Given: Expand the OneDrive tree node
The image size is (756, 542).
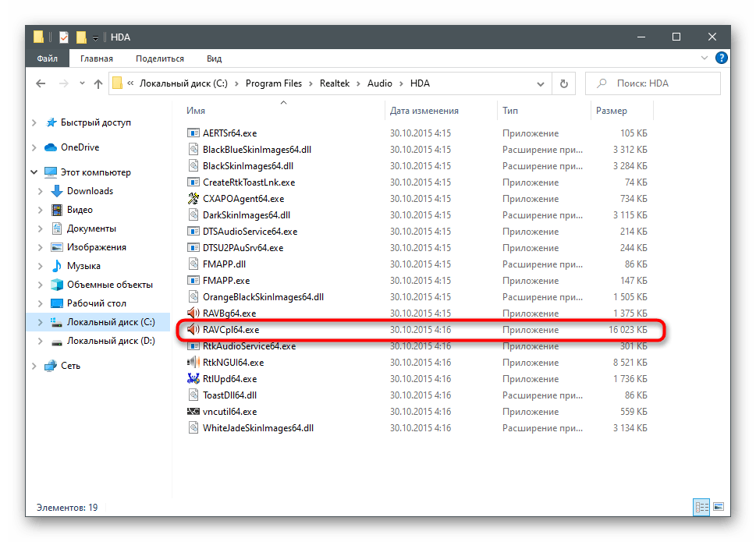Looking at the screenshot, I should (34, 147).
